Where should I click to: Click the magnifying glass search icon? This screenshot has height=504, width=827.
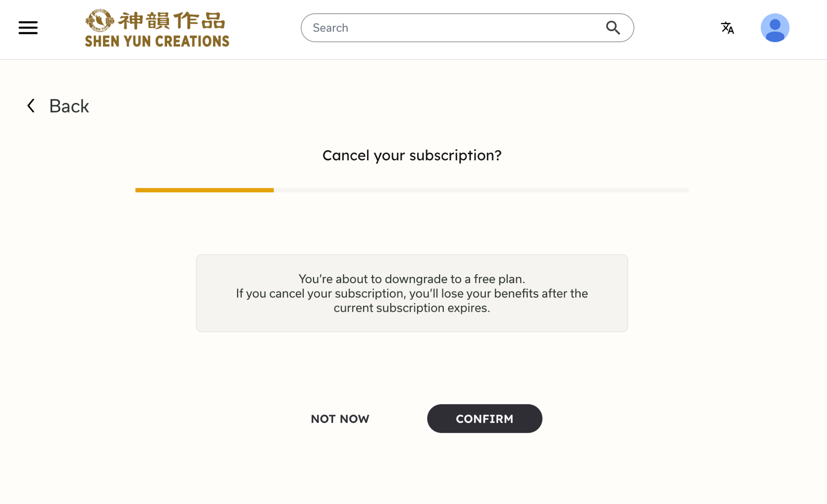point(613,28)
